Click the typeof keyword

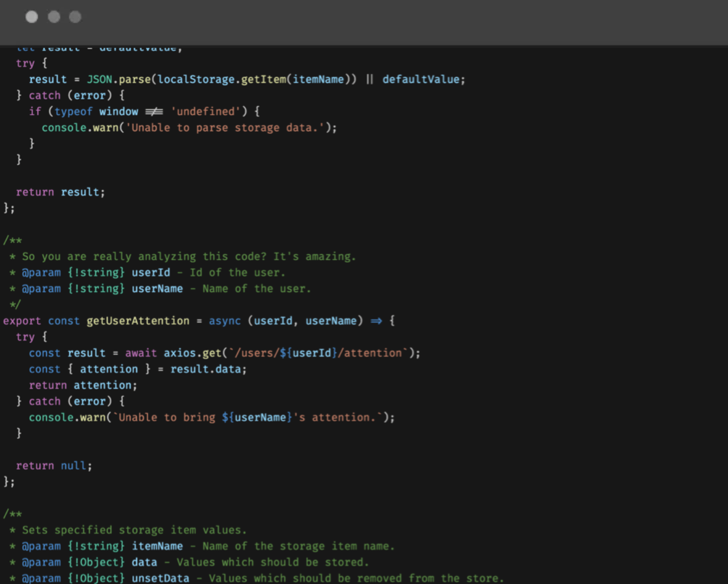pos(73,112)
